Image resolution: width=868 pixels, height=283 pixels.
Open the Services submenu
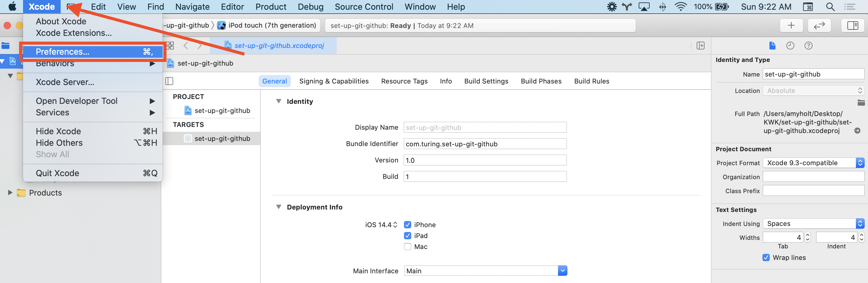point(93,112)
